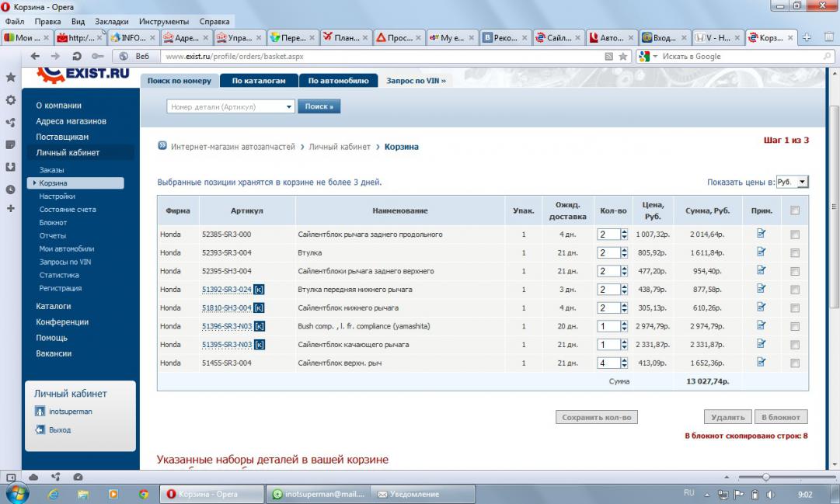Click the plus icon in Opera sidebar
840x504 pixels.
tap(11, 208)
